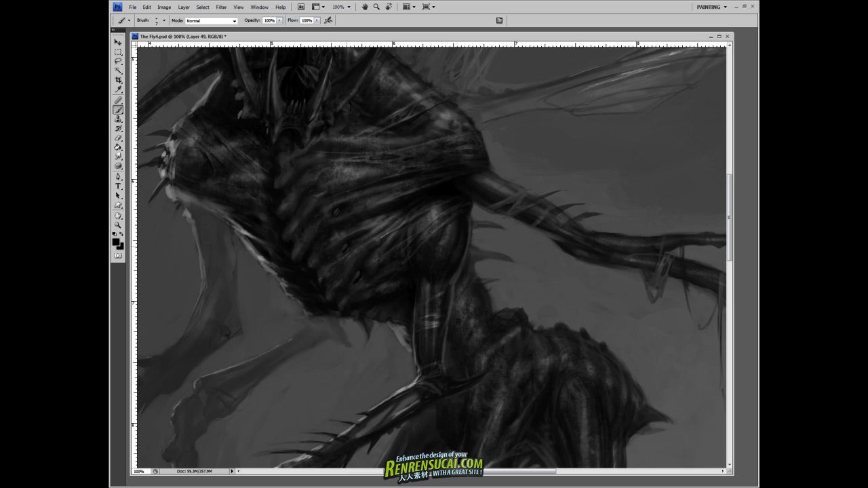This screenshot has width=868, height=488.
Task: Open the Edit menu
Action: point(146,7)
